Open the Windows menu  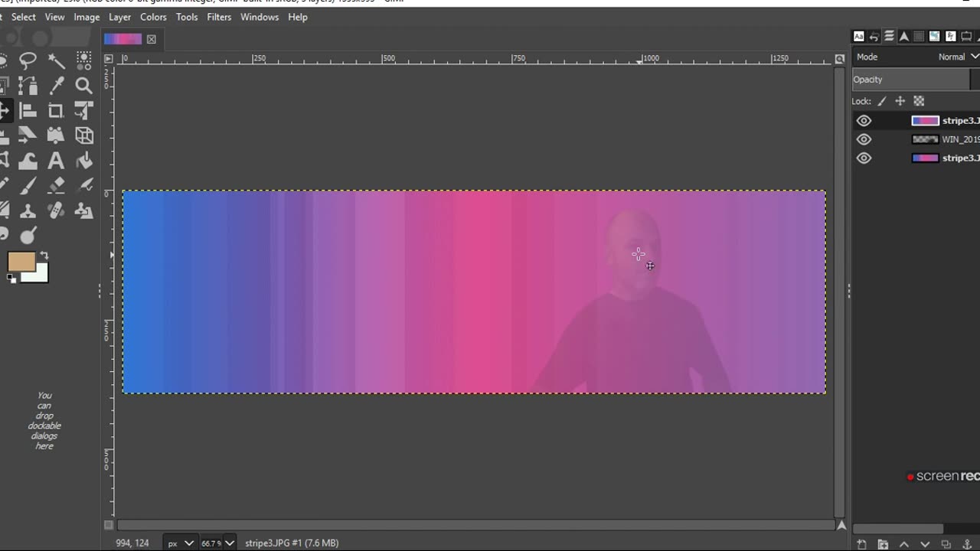pos(260,17)
